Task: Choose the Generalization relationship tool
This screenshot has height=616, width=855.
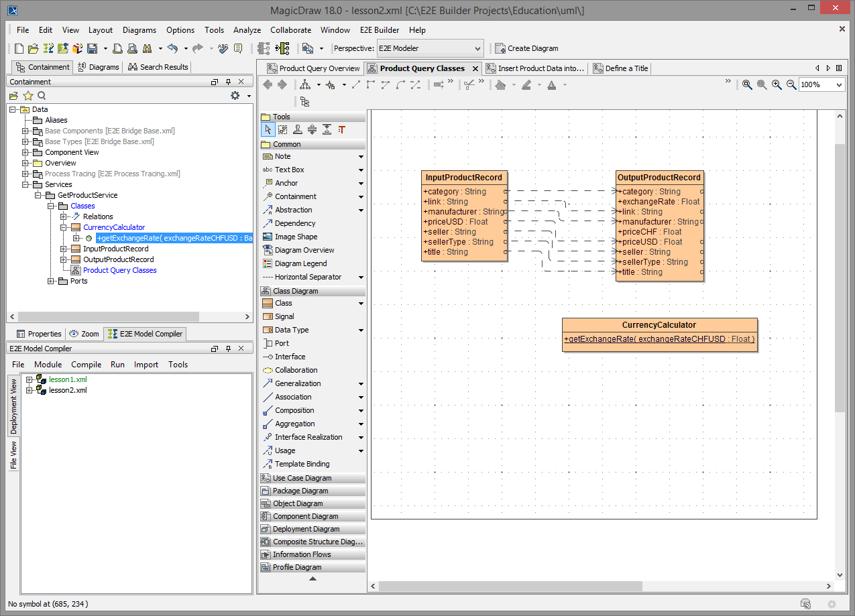Action: [x=297, y=383]
